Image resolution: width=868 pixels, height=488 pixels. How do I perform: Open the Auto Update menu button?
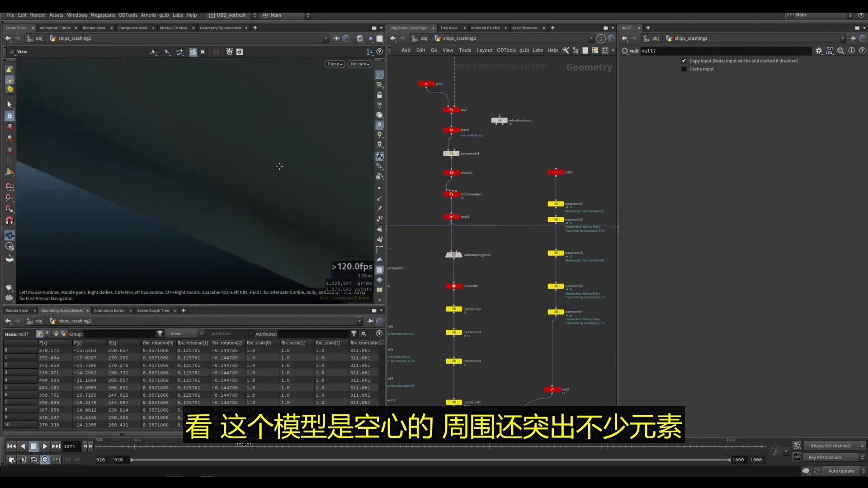pos(840,471)
